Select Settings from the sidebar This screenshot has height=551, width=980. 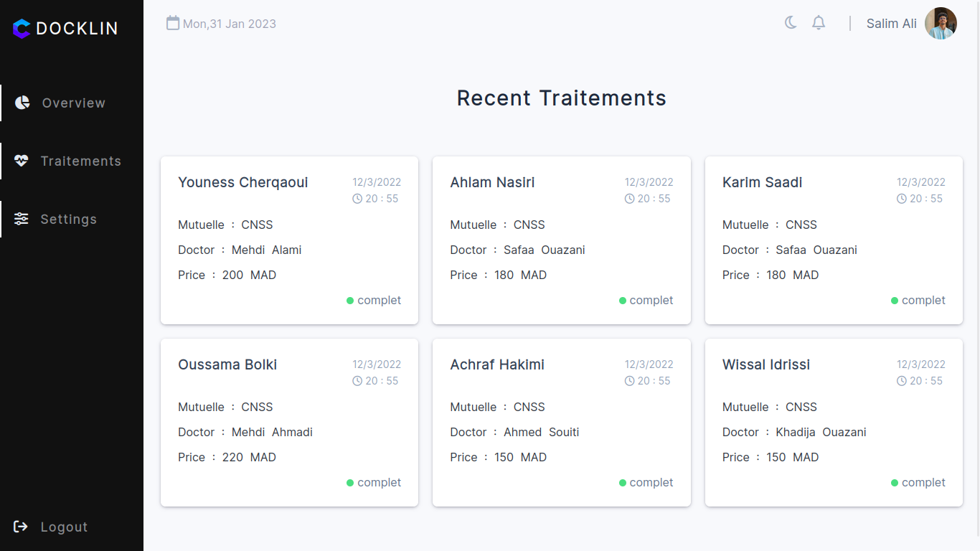(x=69, y=219)
